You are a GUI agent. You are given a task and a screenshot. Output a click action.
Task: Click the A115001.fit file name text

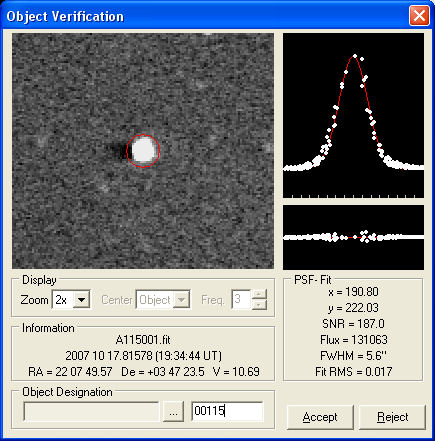pyautogui.click(x=143, y=340)
